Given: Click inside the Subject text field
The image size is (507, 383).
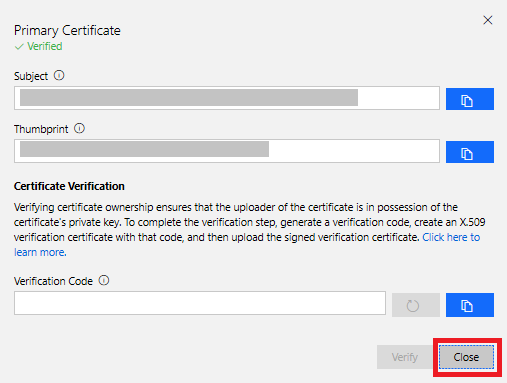Looking at the screenshot, I should 227,98.
